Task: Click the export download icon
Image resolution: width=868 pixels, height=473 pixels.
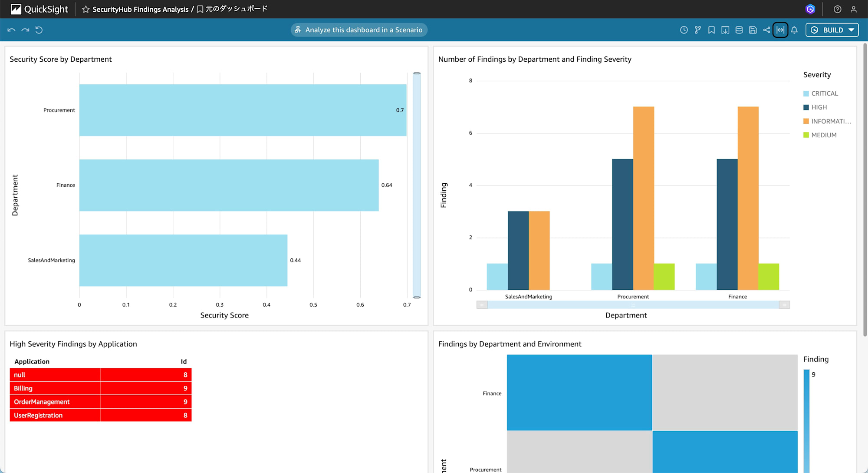Action: point(725,30)
